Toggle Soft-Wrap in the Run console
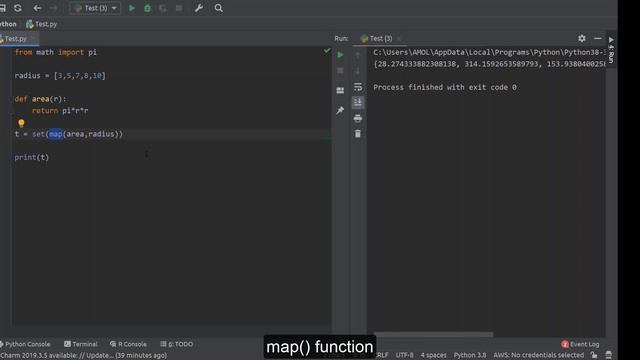Screen dimensions: 640x360 (x=358, y=87)
